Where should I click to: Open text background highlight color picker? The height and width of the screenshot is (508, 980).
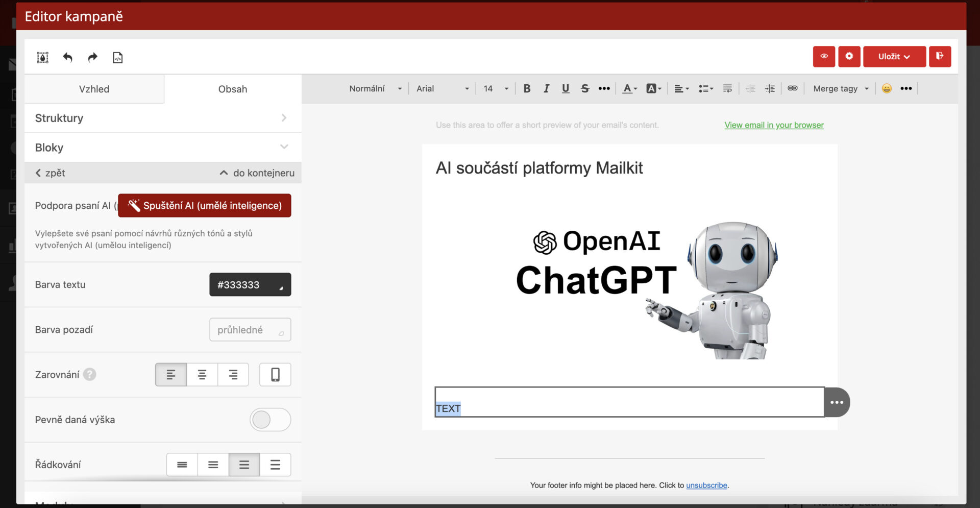pos(654,89)
